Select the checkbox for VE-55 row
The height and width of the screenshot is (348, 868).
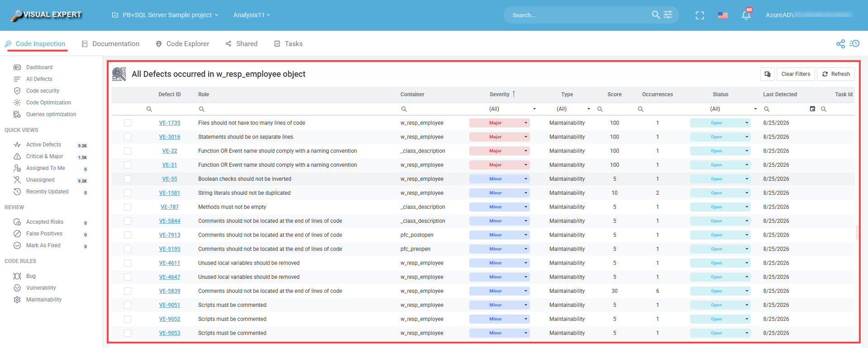pyautogui.click(x=128, y=179)
